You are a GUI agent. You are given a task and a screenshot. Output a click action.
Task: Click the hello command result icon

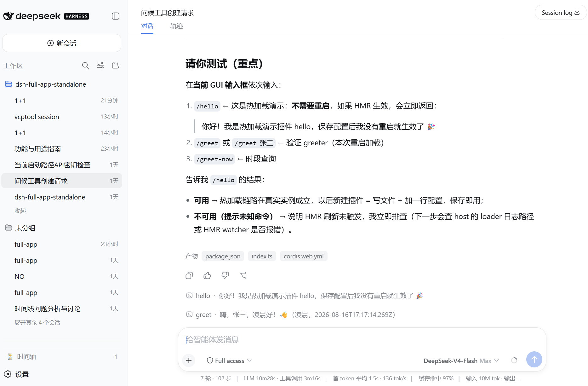tap(189, 296)
